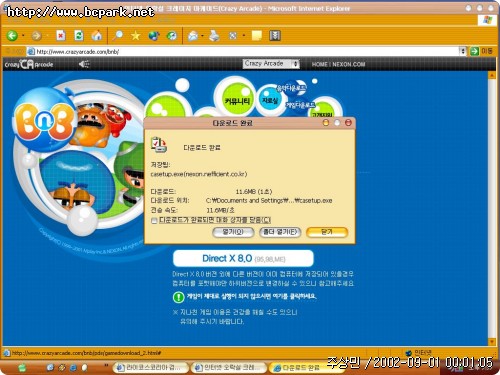
Task: Click the Windows flag logo top right
Action: point(487,20)
